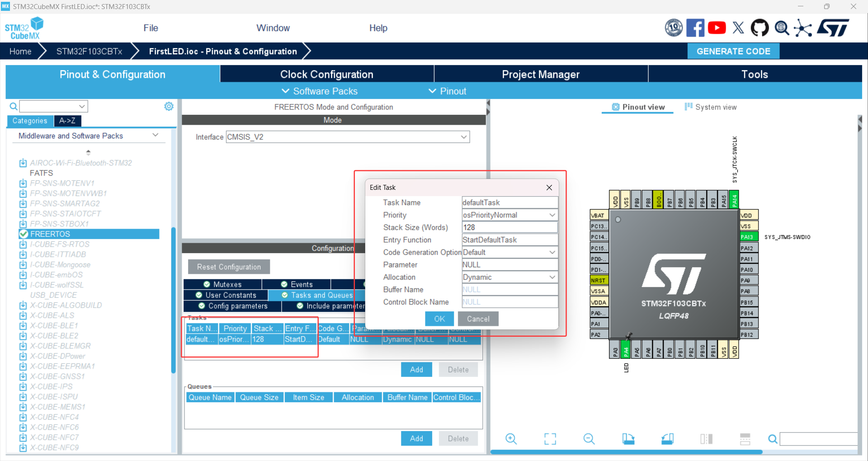This screenshot has width=868, height=461.
Task: Click the pin search magnifier icon
Action: (773, 439)
